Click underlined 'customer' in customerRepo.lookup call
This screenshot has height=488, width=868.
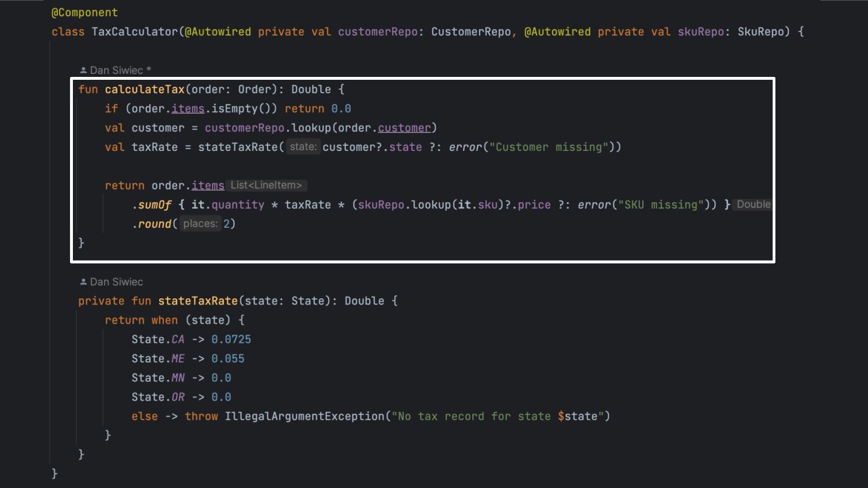coord(404,128)
